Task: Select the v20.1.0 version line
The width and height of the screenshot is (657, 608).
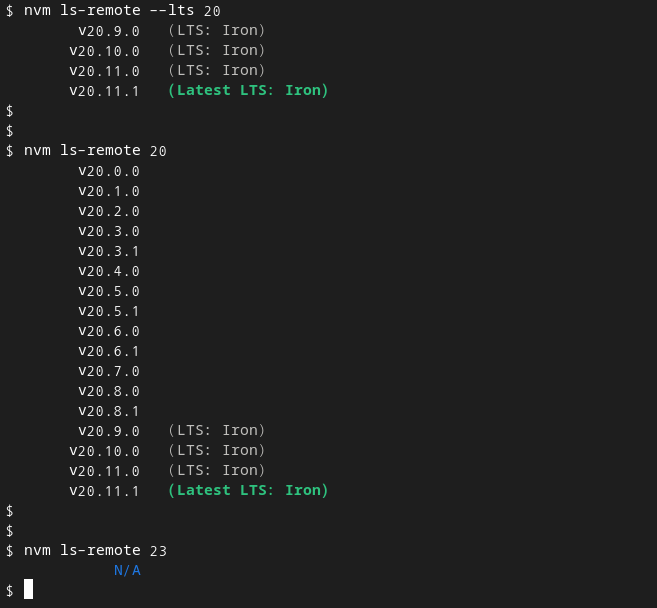Action: pyautogui.click(x=109, y=191)
